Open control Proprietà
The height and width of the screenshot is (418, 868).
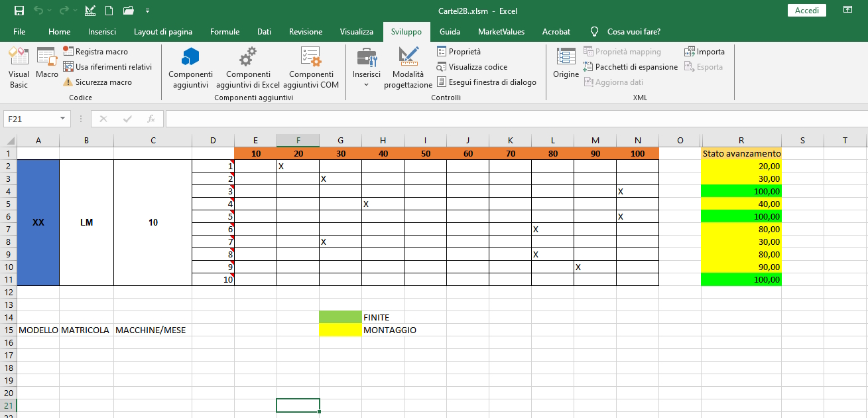point(459,51)
